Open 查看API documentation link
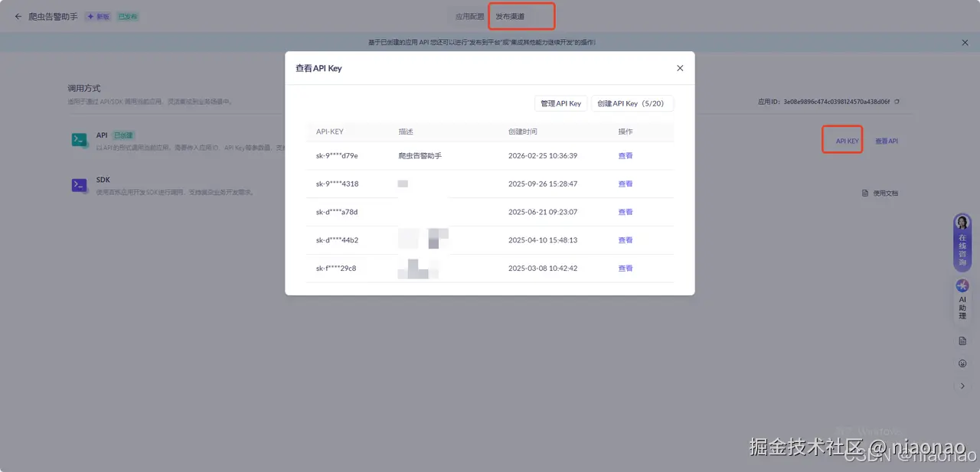The image size is (980, 472). coord(886,141)
